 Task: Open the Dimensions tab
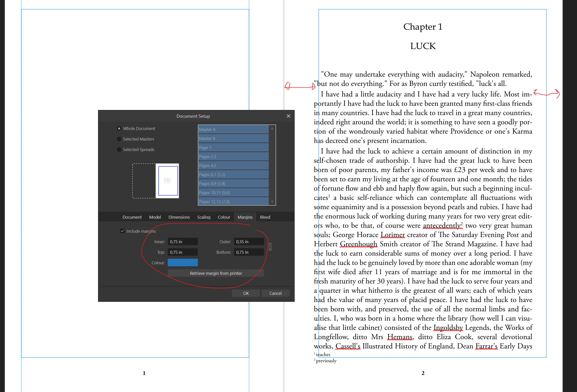179,217
